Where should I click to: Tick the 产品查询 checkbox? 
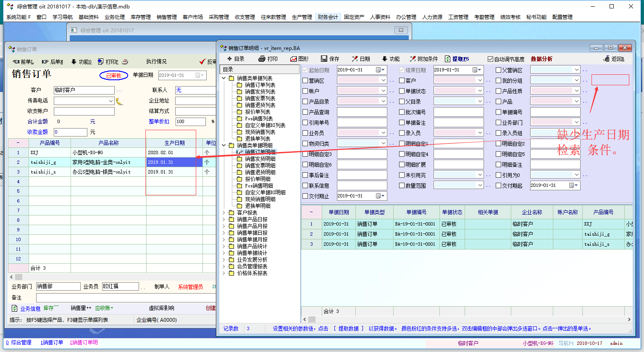pyautogui.click(x=305, y=112)
